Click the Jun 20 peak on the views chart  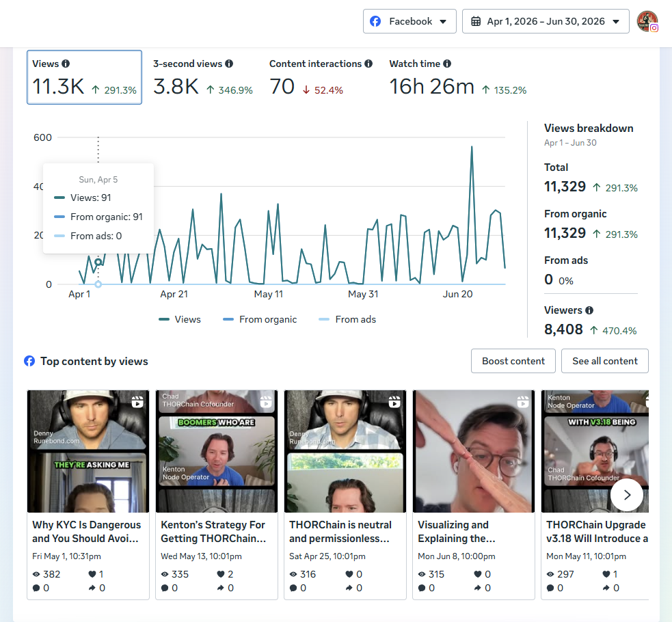point(472,147)
